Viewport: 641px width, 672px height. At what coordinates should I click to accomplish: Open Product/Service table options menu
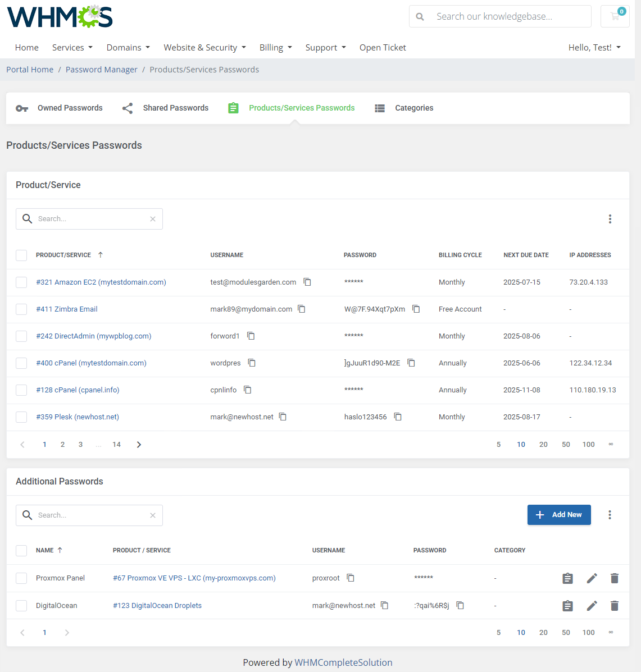(x=610, y=219)
